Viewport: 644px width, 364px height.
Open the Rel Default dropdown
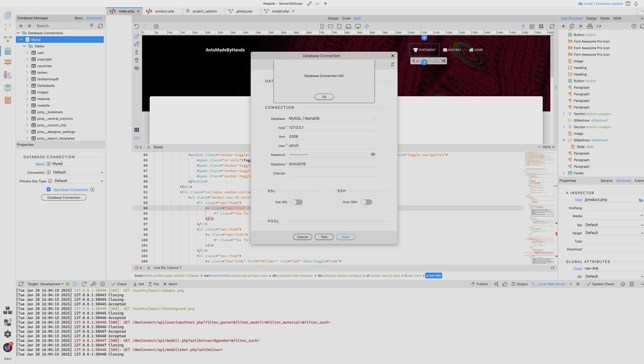[614, 225]
